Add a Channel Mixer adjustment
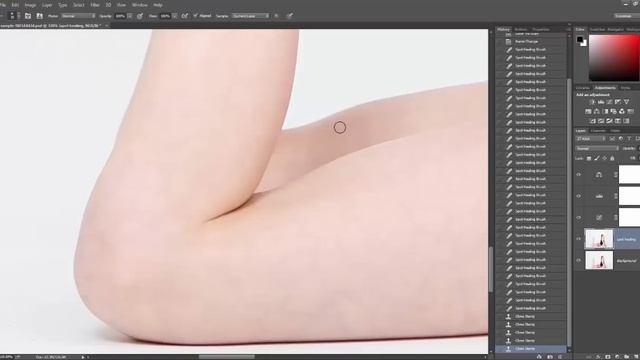This screenshot has width=640, height=360. click(622, 111)
